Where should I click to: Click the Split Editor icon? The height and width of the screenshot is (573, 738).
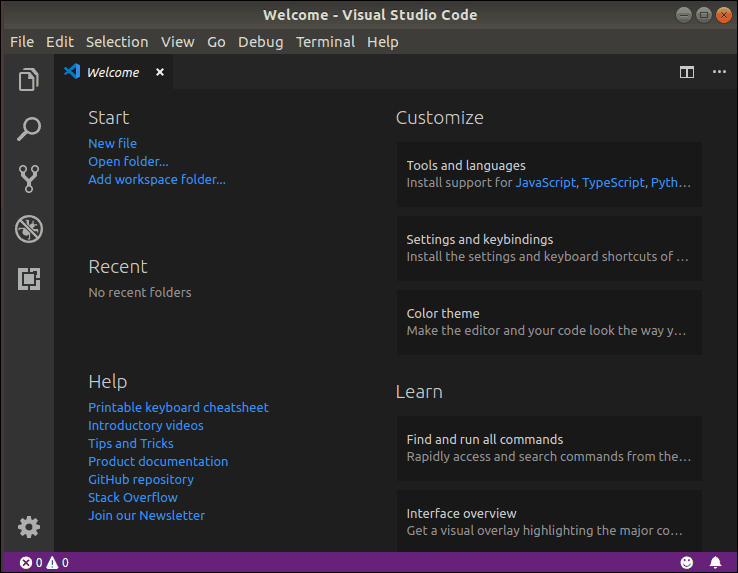tap(687, 72)
